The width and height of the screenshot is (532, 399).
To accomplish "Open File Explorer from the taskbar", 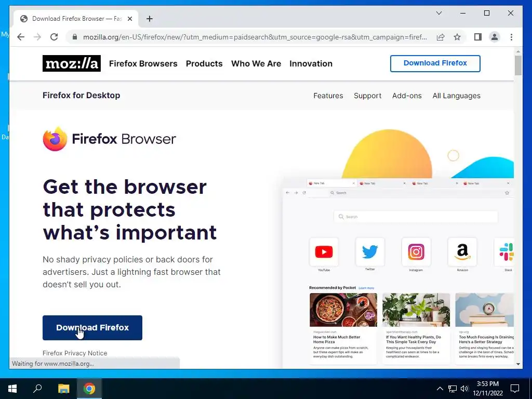I will [63, 389].
